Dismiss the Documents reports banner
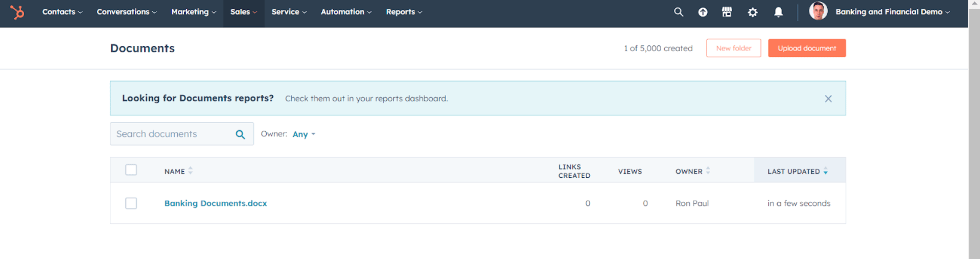The image size is (980, 259). coord(828,99)
